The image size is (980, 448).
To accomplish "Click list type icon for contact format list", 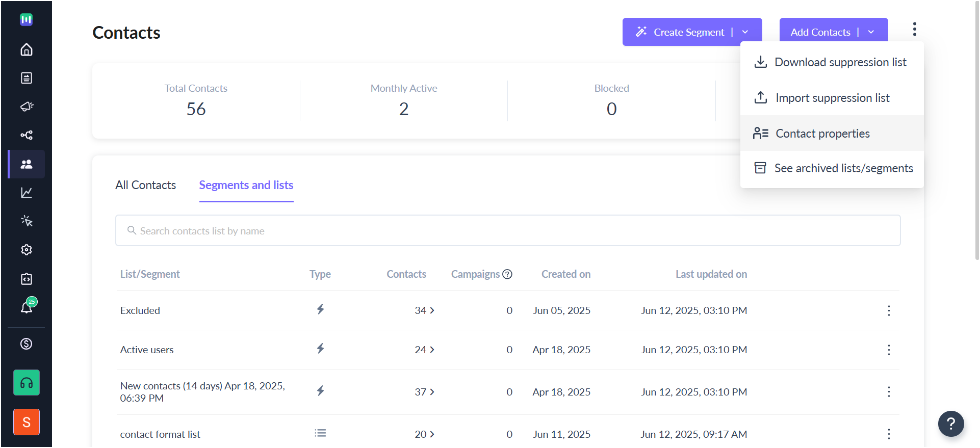I will tap(320, 433).
